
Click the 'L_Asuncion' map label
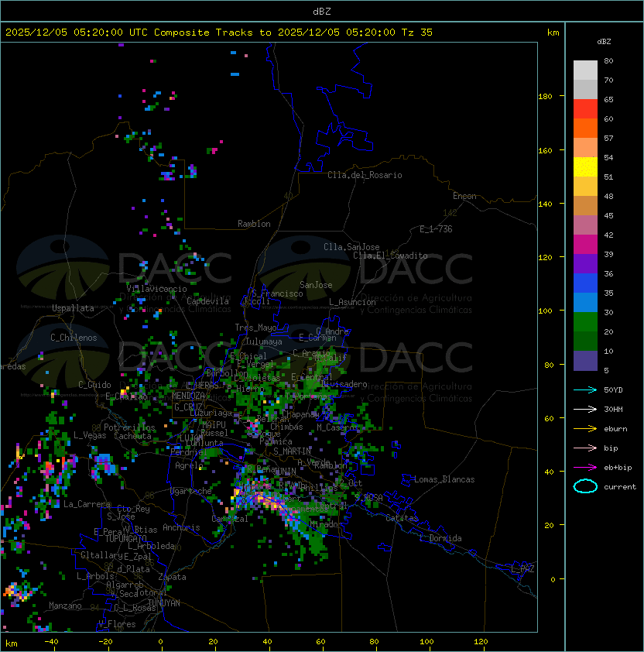click(352, 302)
